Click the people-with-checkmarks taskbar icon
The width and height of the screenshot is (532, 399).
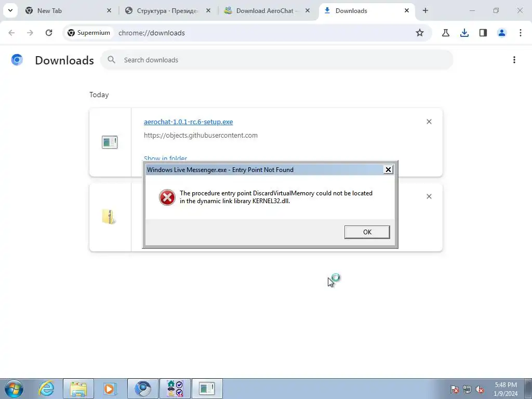[175, 389]
